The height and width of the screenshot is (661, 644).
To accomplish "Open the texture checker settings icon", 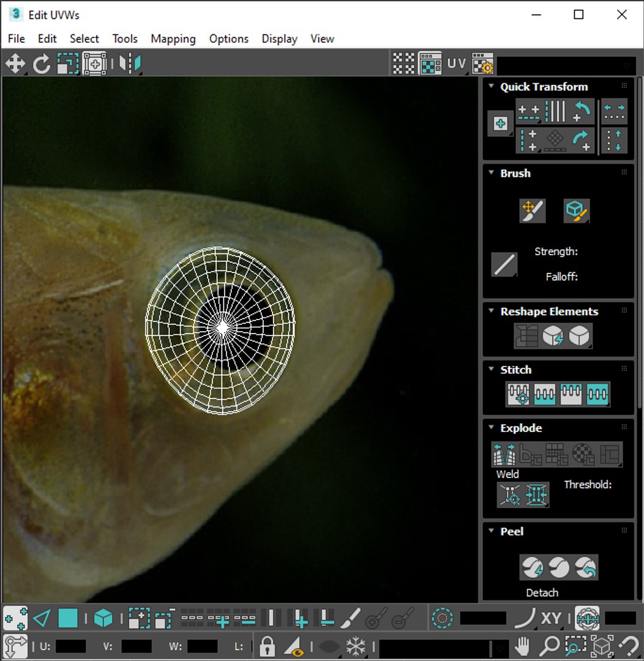I will (482, 64).
